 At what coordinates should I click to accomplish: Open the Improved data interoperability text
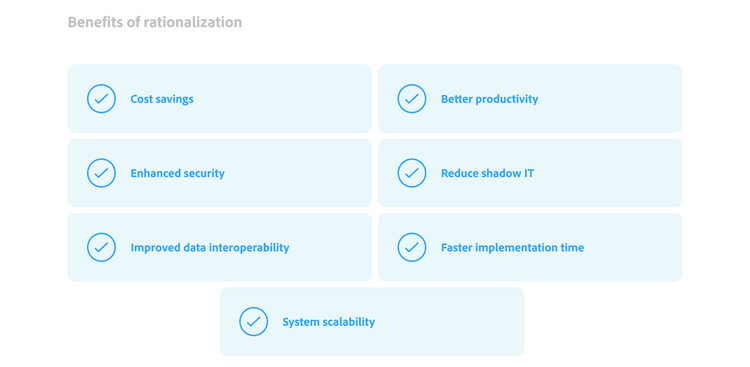pos(210,248)
